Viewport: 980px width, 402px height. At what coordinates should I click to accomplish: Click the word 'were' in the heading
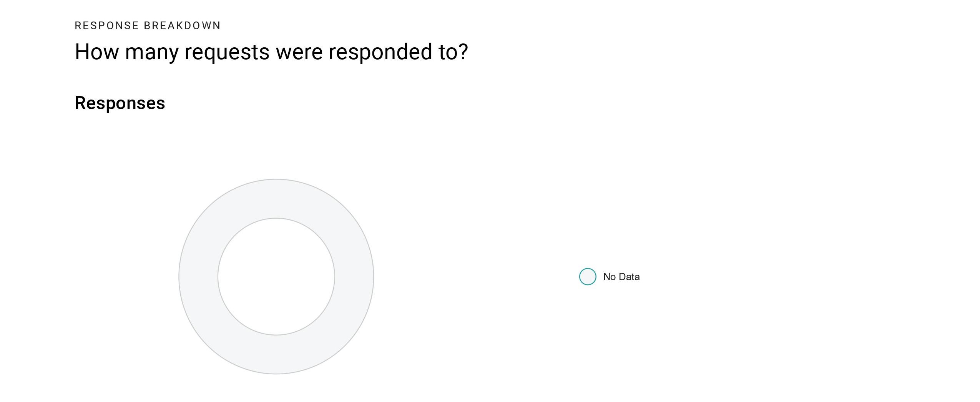tap(299, 52)
